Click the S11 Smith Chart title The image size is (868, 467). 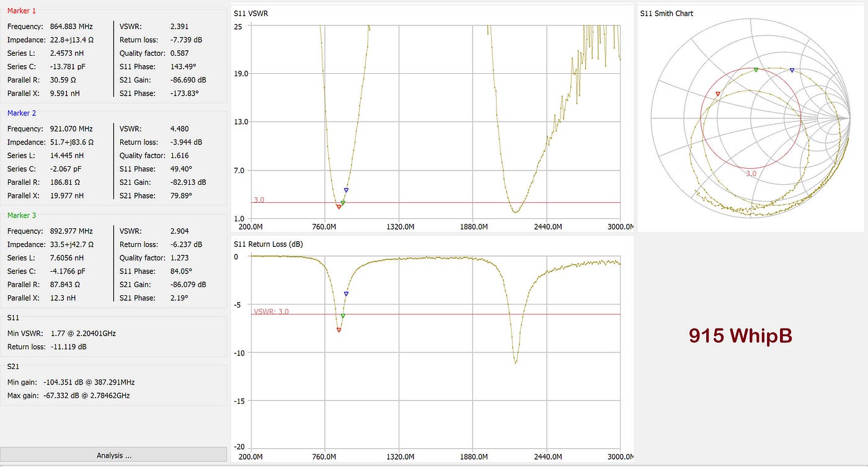pyautogui.click(x=666, y=14)
